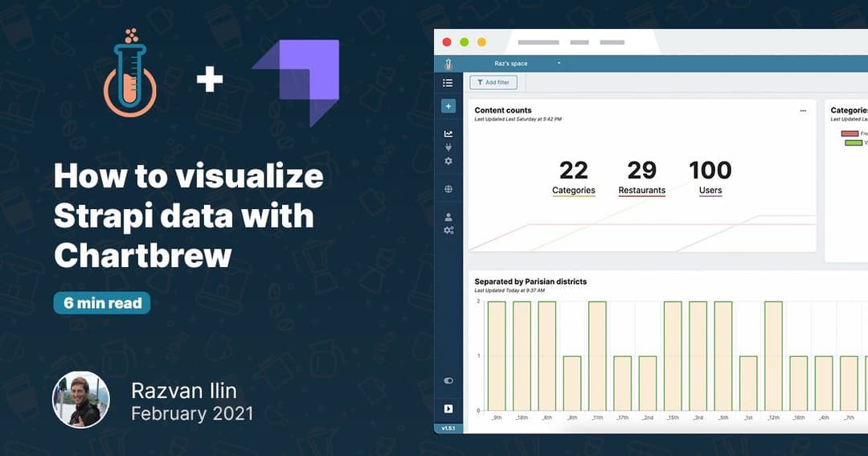Click Razvan Ilin's author photo
Image resolution: width=868 pixels, height=456 pixels.
click(81, 400)
